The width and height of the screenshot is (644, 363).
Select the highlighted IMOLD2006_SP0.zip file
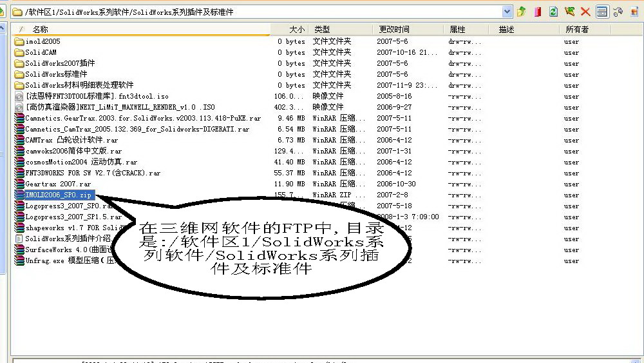click(59, 195)
